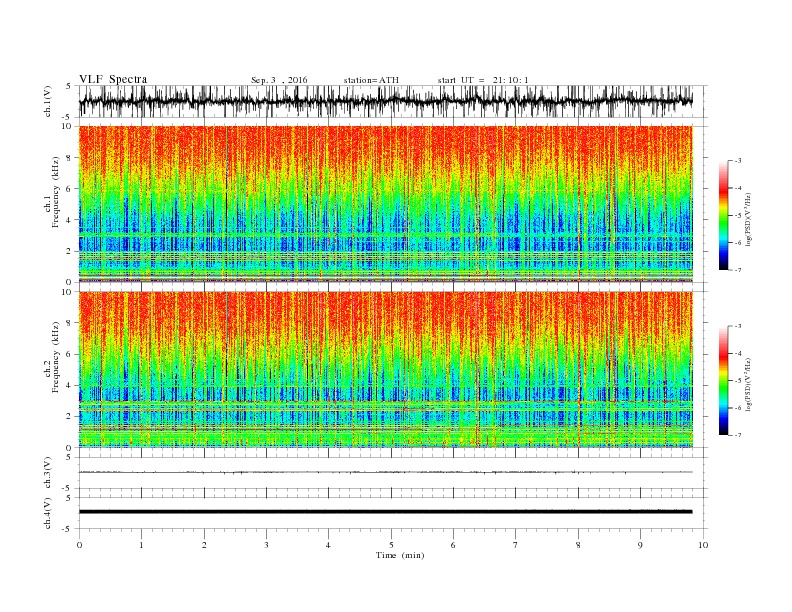Click the ch.1 frequency tick label "6"
Viewport: 792px width, 612px height.
coord(70,189)
